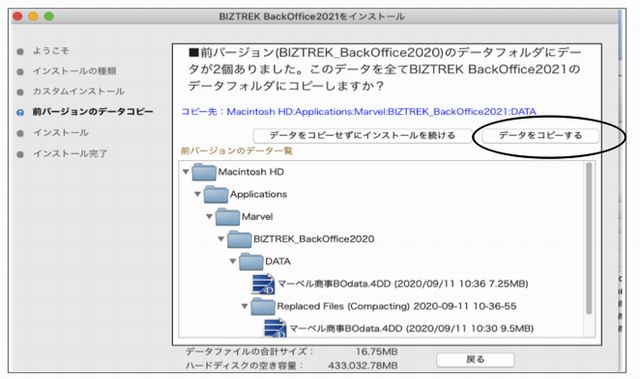This screenshot has width=640, height=379.
Task: Choose データをコピーせずにインストールを続ける button
Action: [362, 135]
